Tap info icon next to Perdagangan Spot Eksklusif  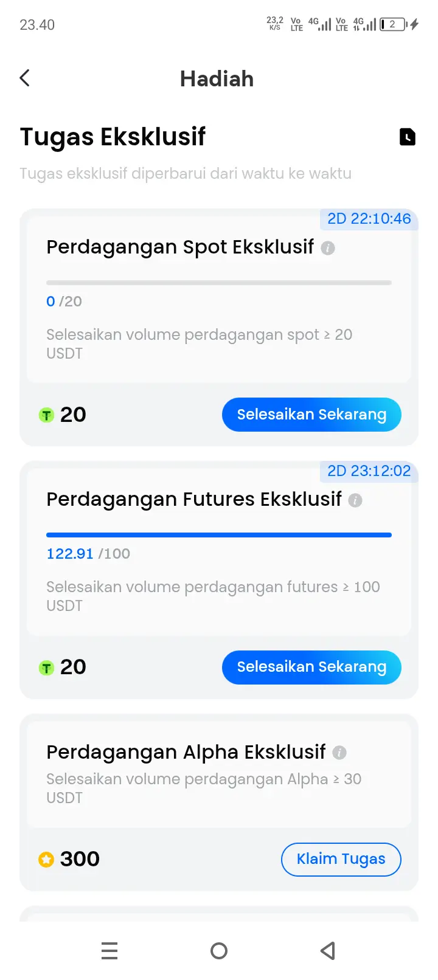point(328,248)
